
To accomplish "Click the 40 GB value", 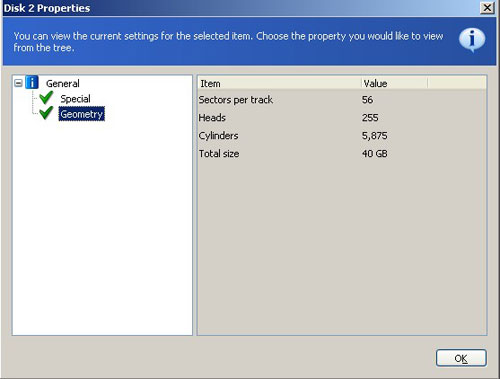I will 375,154.
